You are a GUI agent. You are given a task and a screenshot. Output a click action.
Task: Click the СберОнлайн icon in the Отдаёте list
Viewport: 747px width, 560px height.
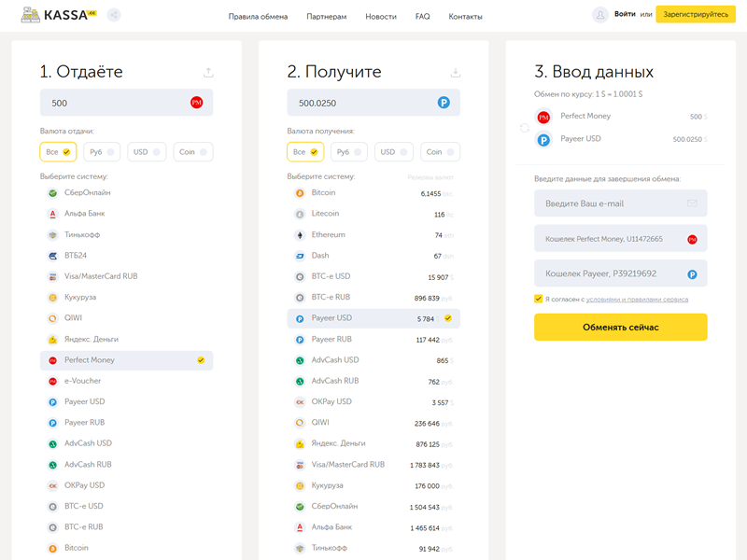point(53,193)
